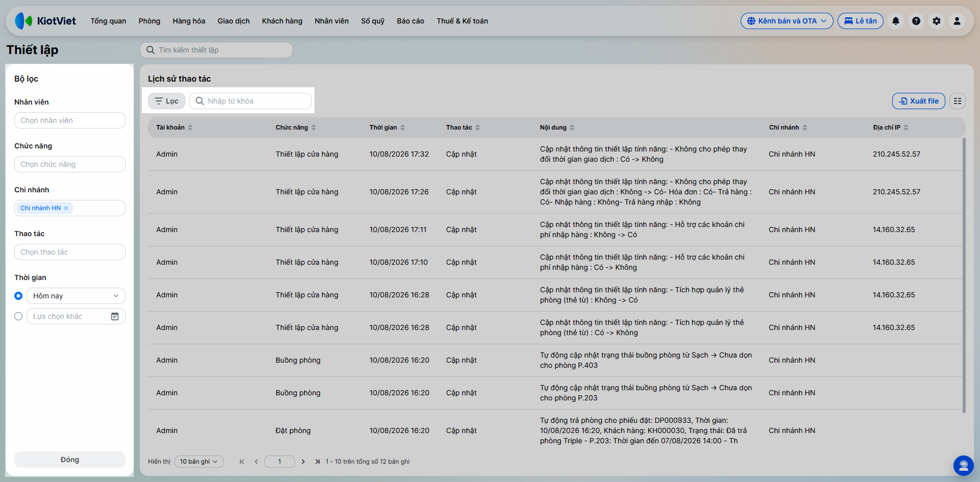The height and width of the screenshot is (482, 980).
Task: Open the help question-mark icon
Action: [916, 21]
